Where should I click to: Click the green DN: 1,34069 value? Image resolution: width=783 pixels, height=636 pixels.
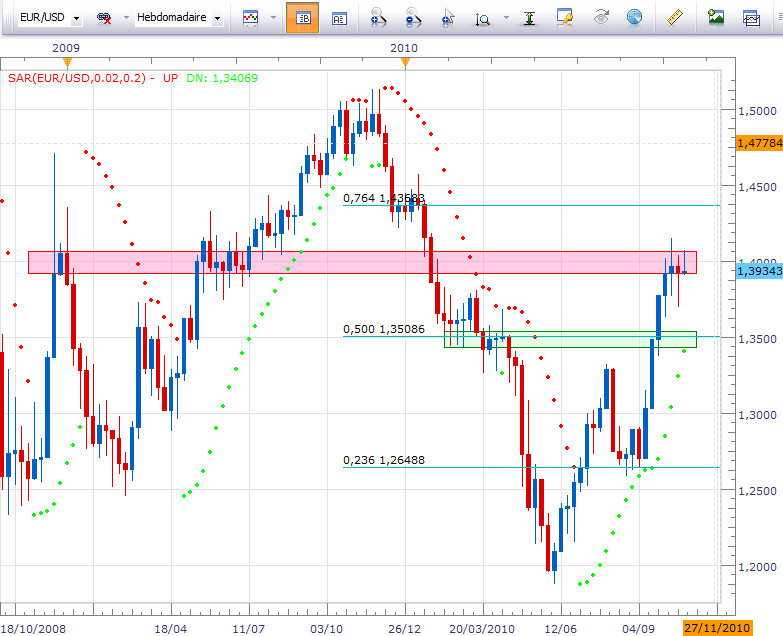(222, 78)
